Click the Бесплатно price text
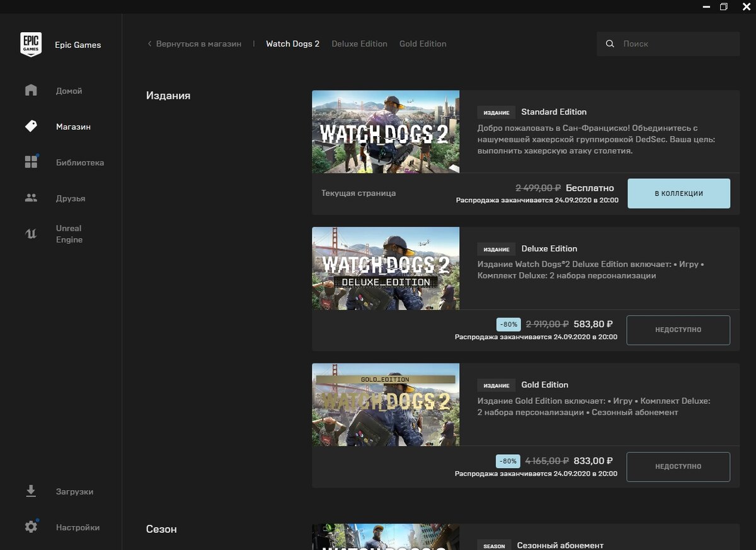 (590, 188)
